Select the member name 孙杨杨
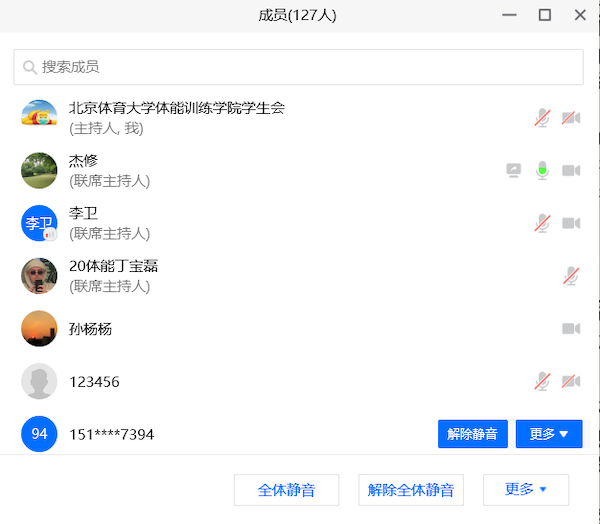This screenshot has height=524, width=600. point(90,329)
